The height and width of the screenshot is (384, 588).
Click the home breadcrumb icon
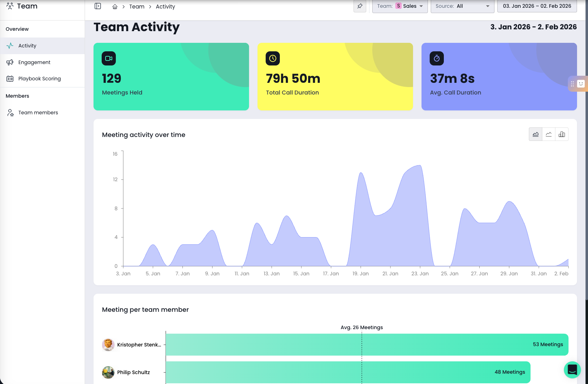pyautogui.click(x=115, y=7)
